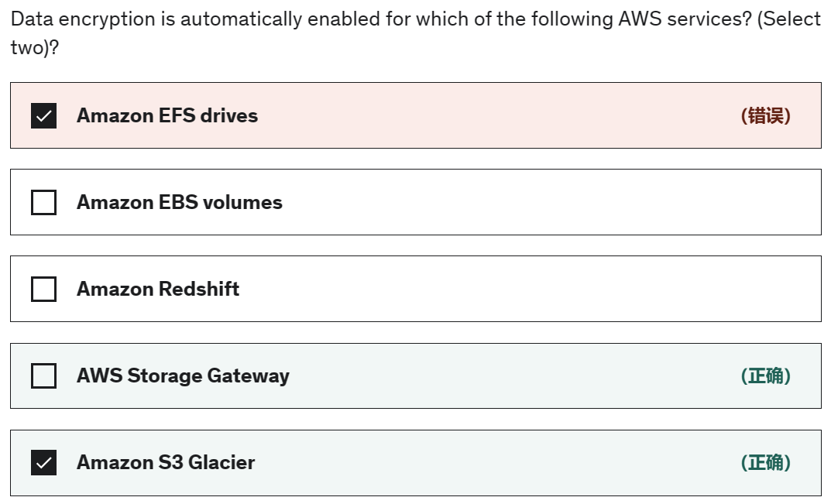This screenshot has height=504, width=831.
Task: Click the "Amazon EFS drives" label text
Action: tap(167, 116)
